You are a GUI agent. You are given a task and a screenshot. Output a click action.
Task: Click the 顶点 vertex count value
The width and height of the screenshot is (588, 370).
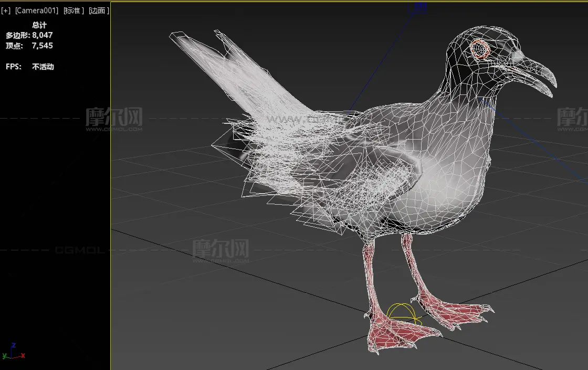[43, 46]
